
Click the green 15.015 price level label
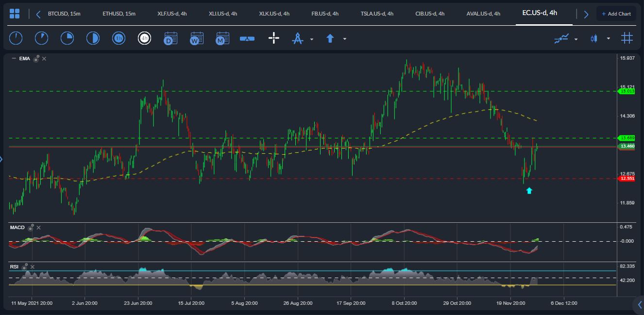pyautogui.click(x=627, y=91)
